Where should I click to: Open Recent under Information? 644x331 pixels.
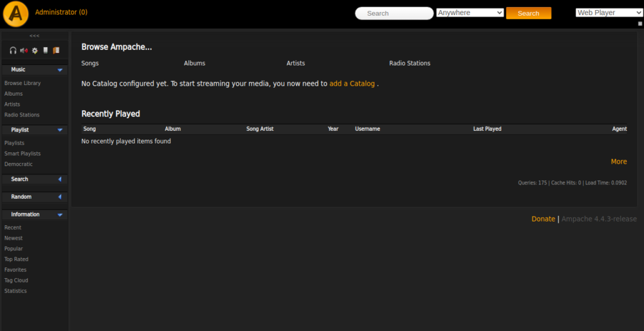(13, 227)
